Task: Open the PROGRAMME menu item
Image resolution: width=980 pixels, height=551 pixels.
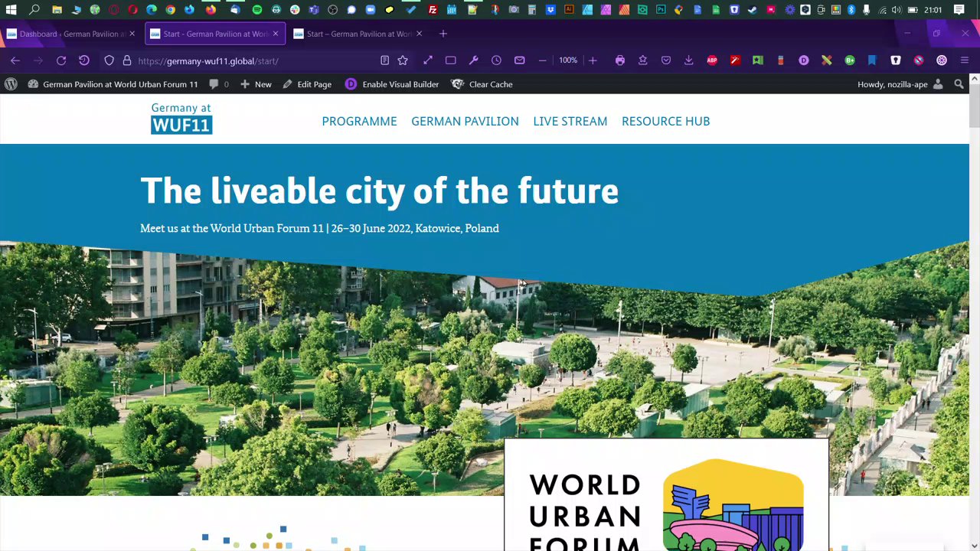Action: [x=359, y=121]
